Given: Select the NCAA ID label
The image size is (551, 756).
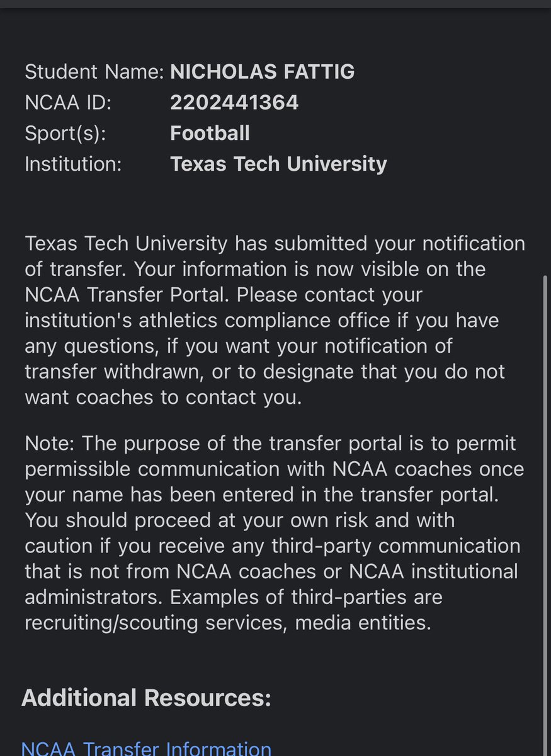Looking at the screenshot, I should pyautogui.click(x=68, y=103).
